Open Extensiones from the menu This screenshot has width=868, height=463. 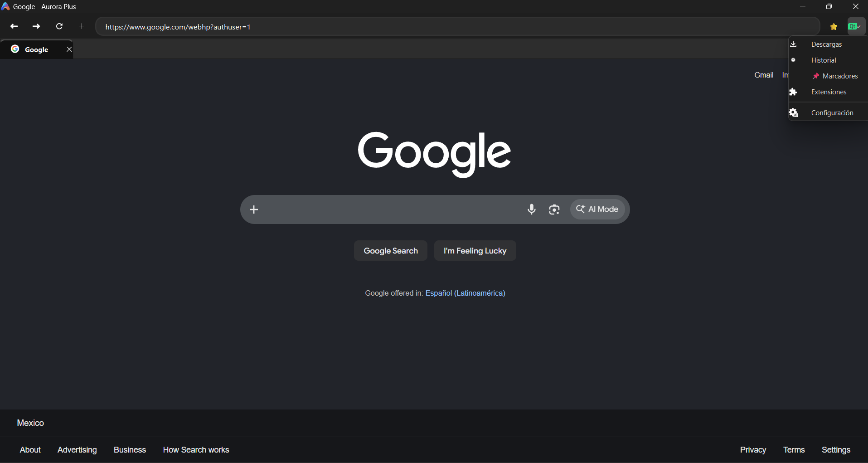coord(828,92)
